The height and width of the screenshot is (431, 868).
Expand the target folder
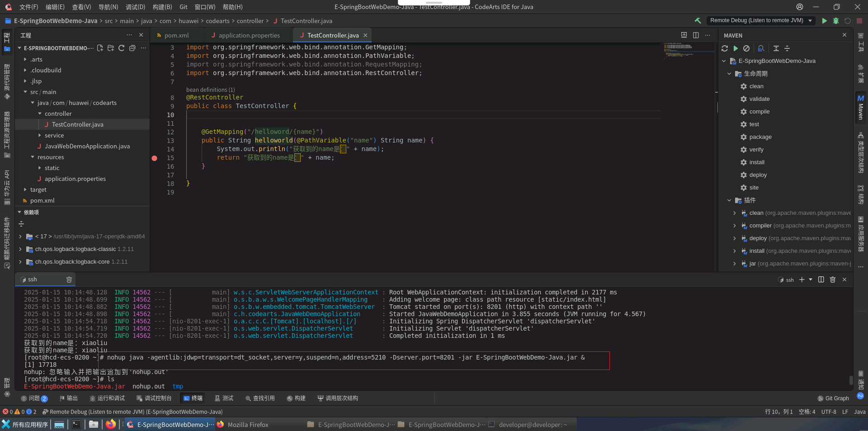tap(25, 189)
